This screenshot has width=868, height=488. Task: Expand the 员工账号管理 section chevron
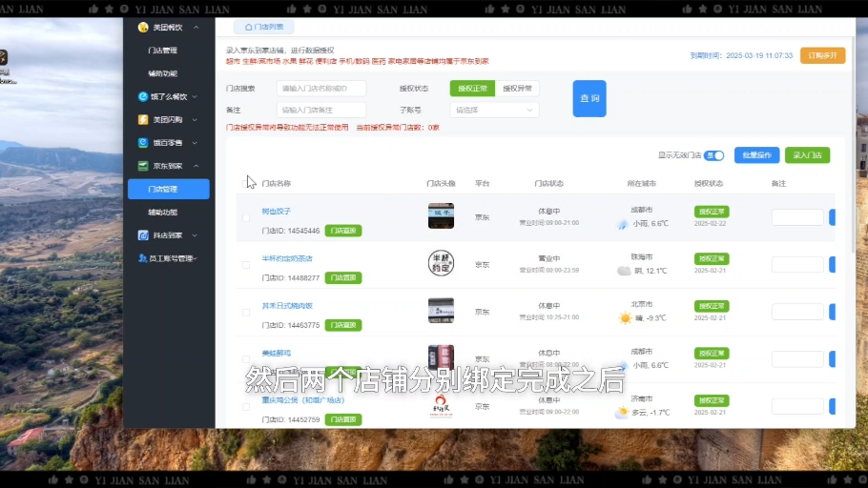[x=196, y=258]
